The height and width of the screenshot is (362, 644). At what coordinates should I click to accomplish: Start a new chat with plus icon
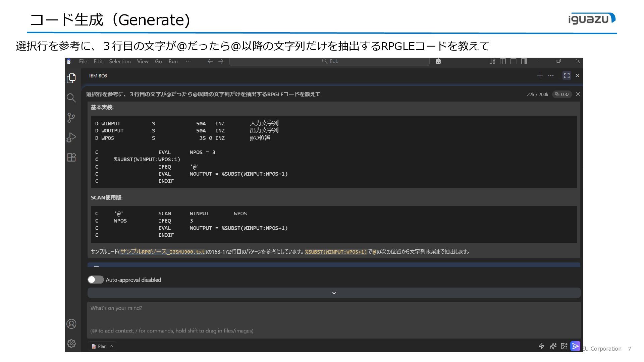pyautogui.click(x=540, y=75)
